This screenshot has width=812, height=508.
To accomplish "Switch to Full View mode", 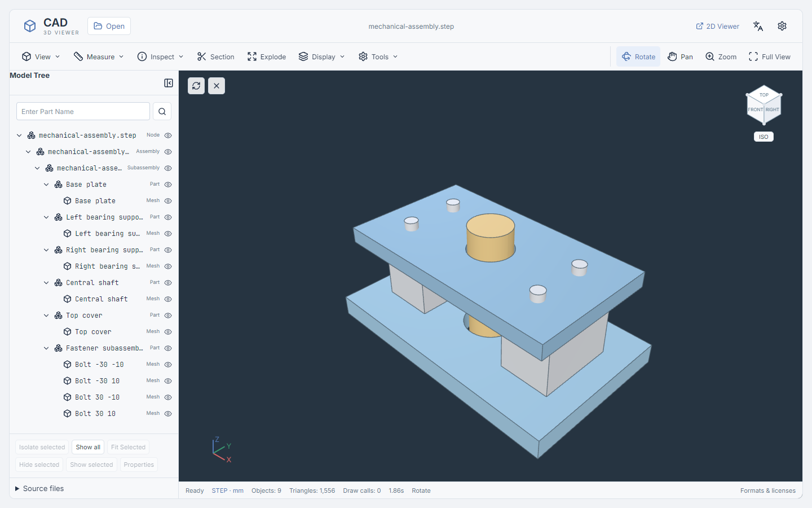I will click(x=770, y=56).
